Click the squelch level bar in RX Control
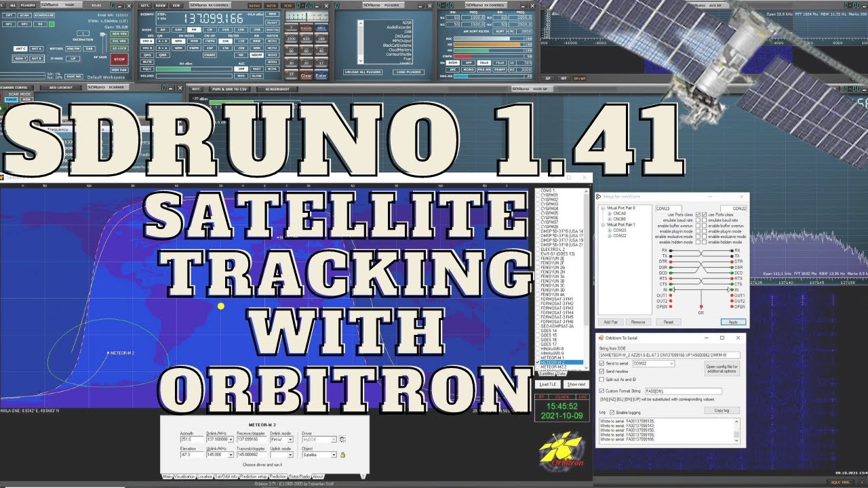Viewport: 868px width, 488px height. (x=194, y=69)
